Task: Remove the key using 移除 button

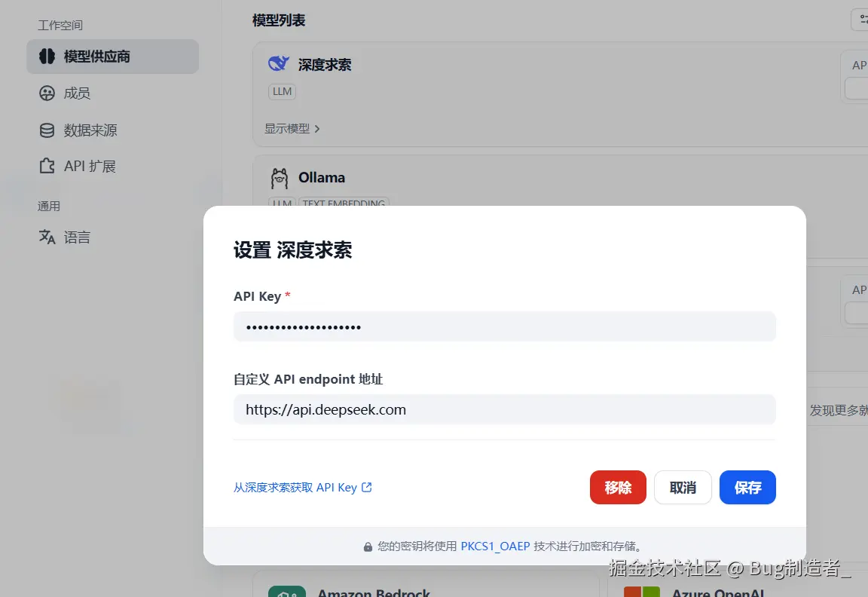Action: pos(618,488)
